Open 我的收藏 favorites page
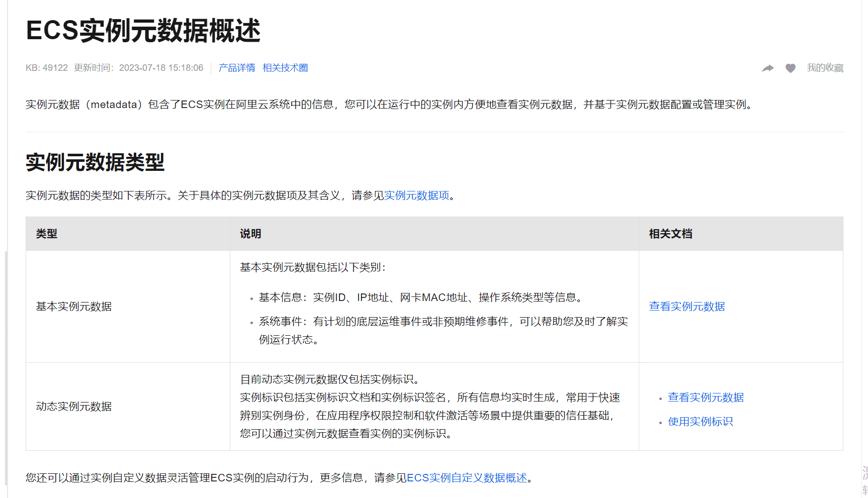 [825, 68]
